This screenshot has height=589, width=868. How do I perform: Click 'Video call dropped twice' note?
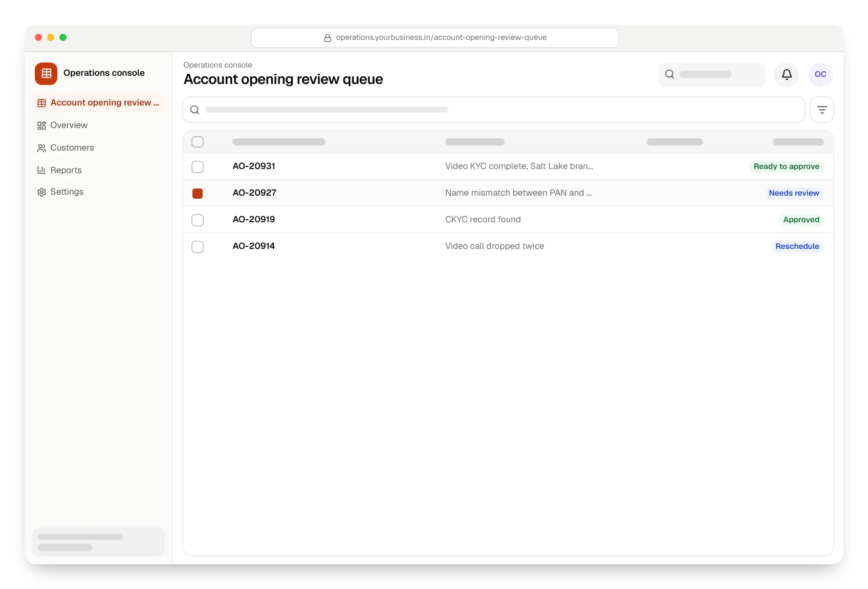point(494,246)
